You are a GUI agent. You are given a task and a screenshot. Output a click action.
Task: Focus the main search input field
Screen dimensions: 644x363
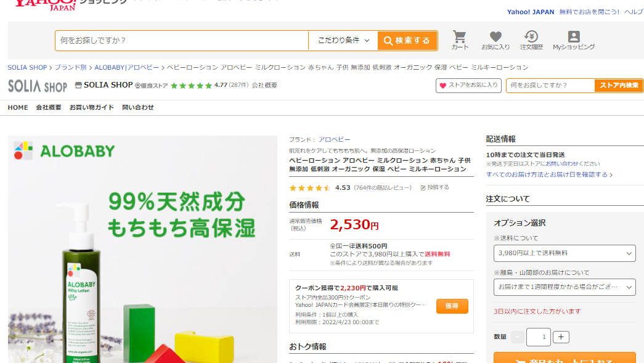coord(182,41)
